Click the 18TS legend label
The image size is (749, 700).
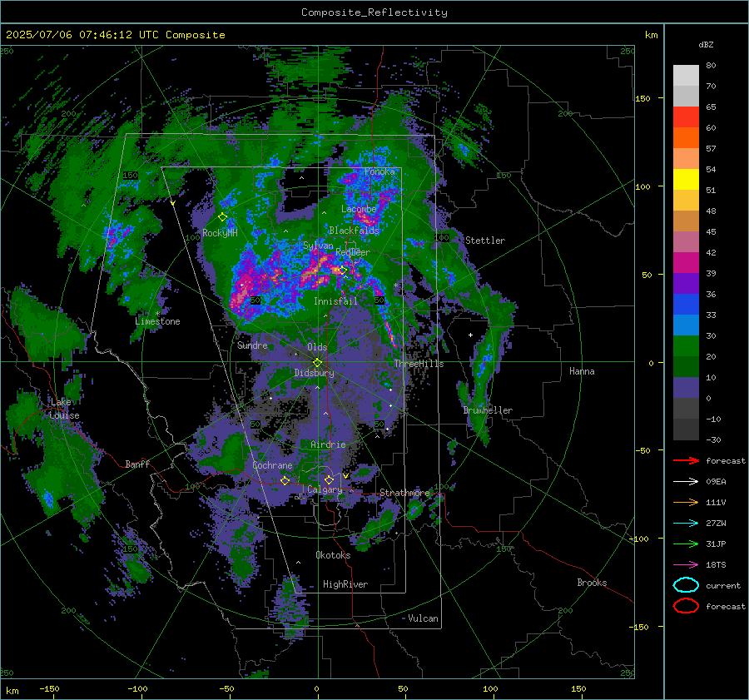point(716,565)
